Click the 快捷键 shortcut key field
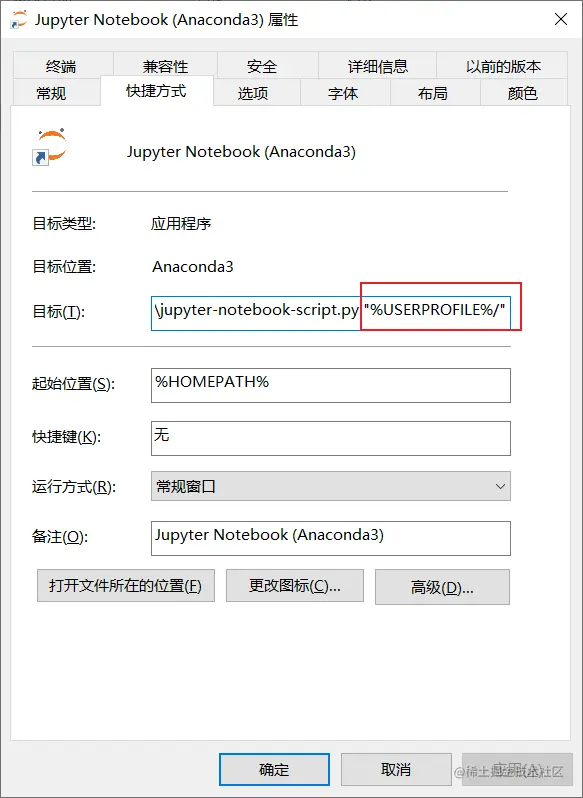 331,438
